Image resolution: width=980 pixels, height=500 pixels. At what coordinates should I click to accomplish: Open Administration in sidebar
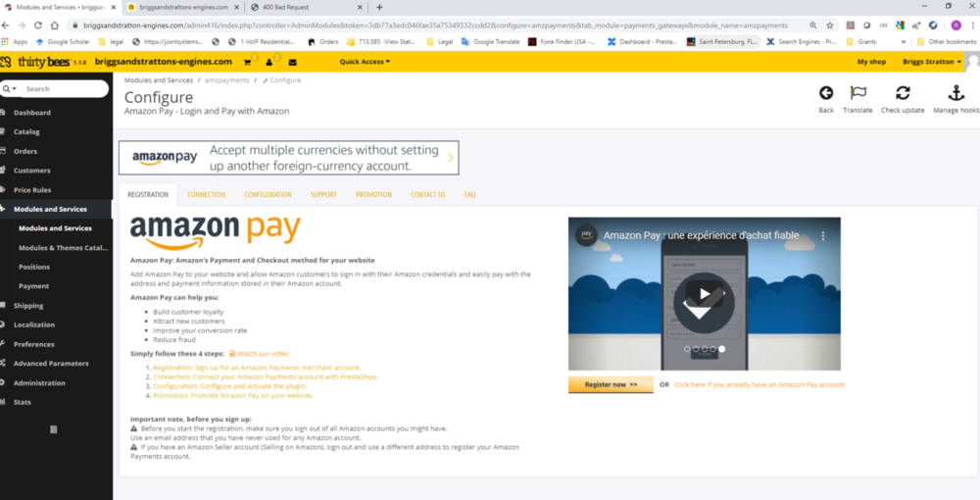(x=39, y=383)
